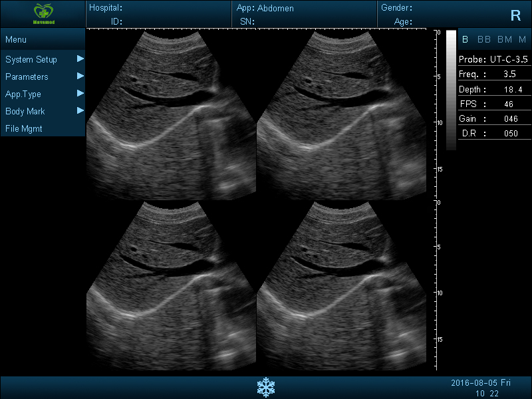Image resolution: width=532 pixels, height=399 pixels.
Task: Click the Gain 046 value
Action: click(x=511, y=119)
